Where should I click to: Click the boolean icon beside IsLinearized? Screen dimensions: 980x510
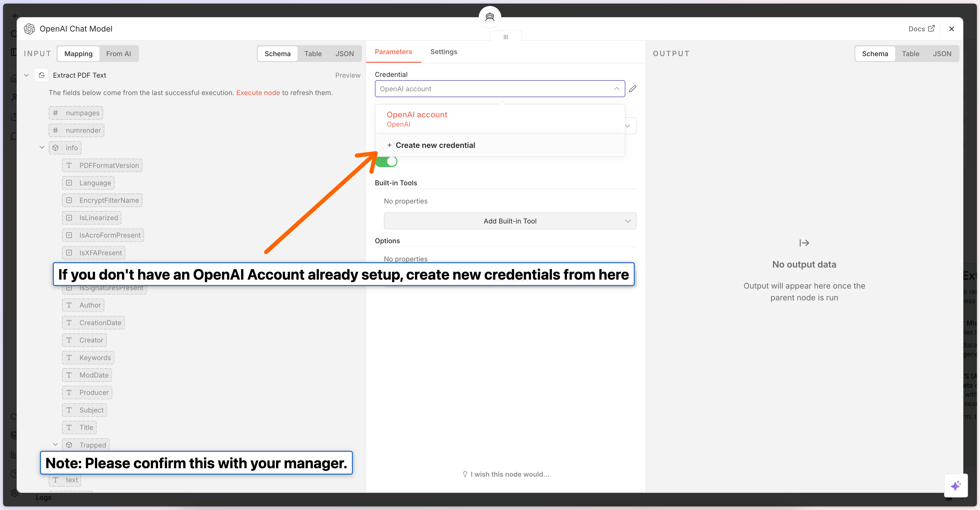(x=69, y=218)
